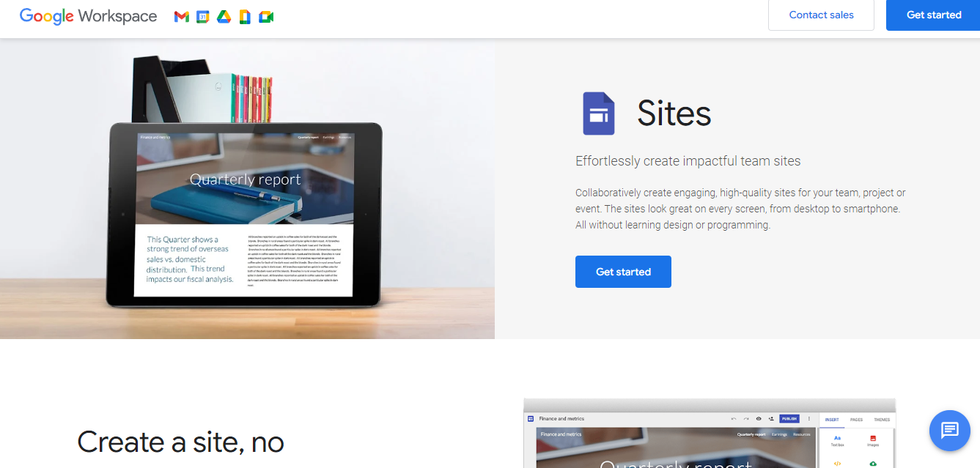Image resolution: width=980 pixels, height=468 pixels.
Task: Click the Sites editor preview image
Action: 710,433
